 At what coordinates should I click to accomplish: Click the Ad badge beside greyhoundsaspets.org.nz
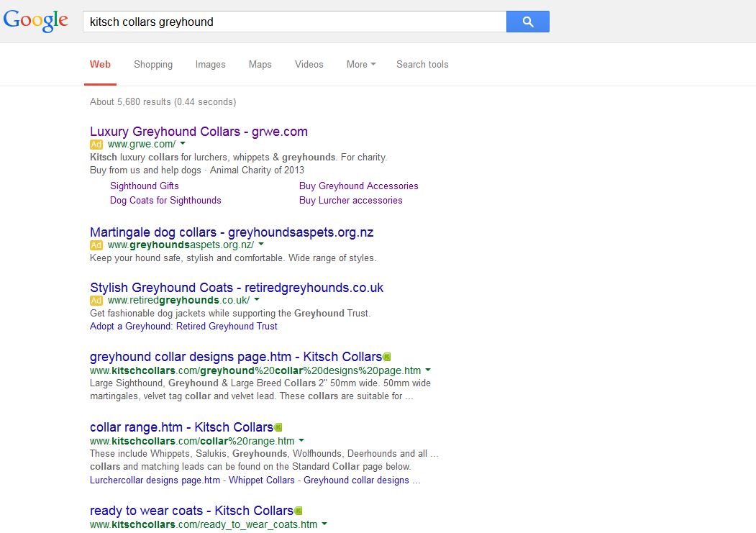pyautogui.click(x=96, y=245)
